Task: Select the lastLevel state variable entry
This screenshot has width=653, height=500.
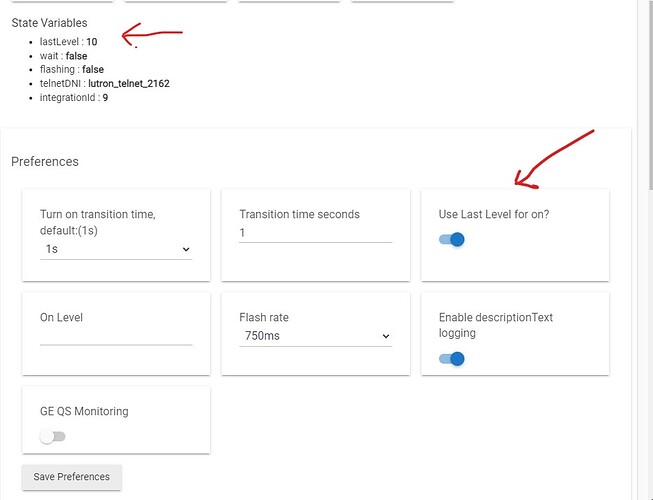Action: point(68,42)
